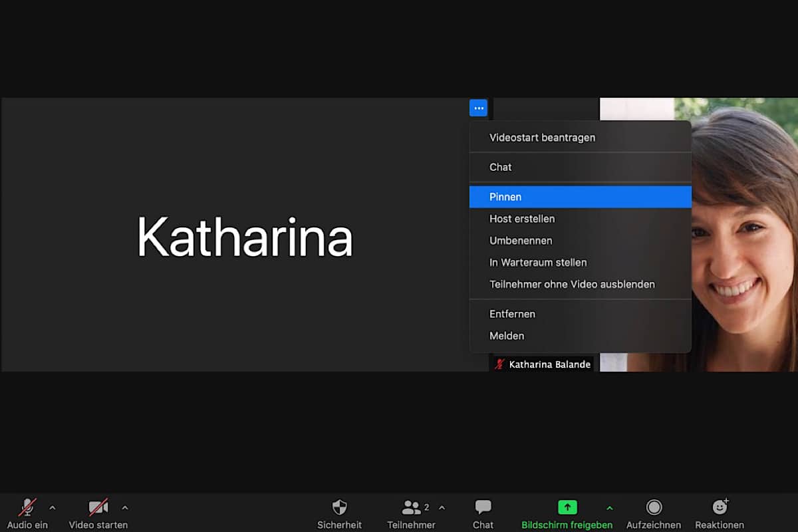Click Entfernen to remove participant
This screenshot has height=532, width=798.
[512, 314]
